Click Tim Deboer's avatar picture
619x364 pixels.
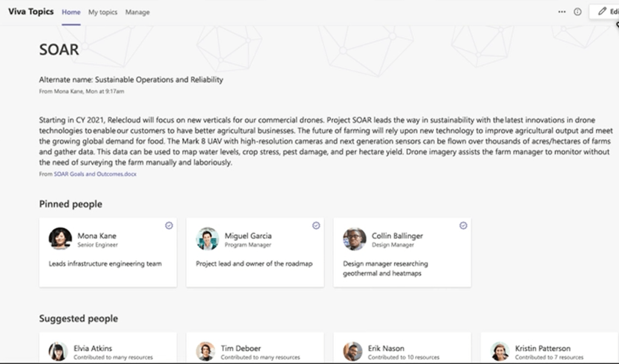[206, 351]
